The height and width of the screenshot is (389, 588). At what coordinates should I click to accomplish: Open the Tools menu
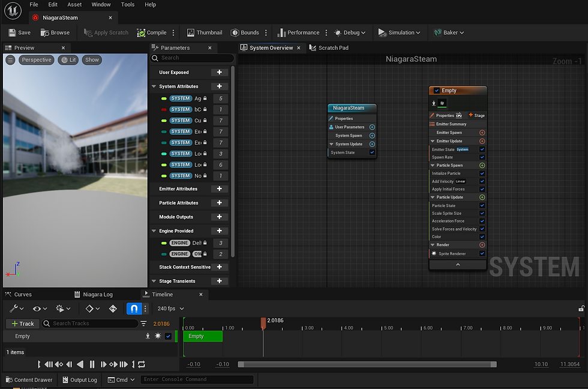coord(127,4)
